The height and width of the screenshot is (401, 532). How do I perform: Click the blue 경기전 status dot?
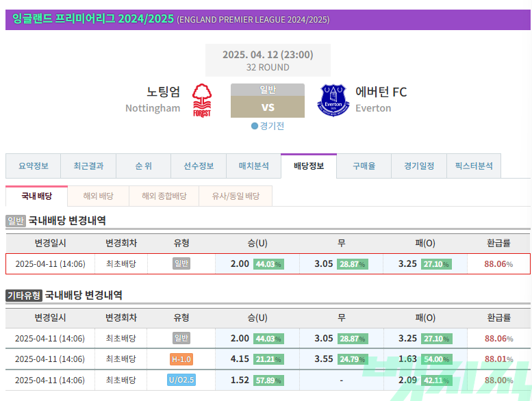pyautogui.click(x=255, y=126)
